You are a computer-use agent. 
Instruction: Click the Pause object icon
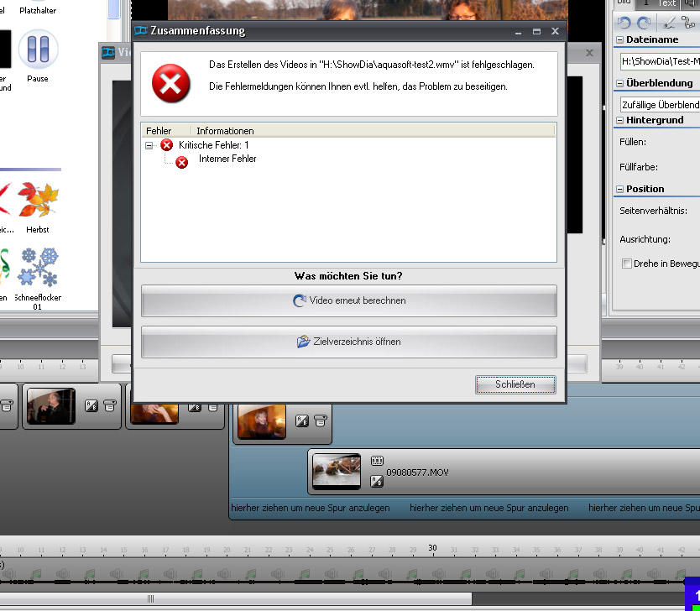point(38,50)
